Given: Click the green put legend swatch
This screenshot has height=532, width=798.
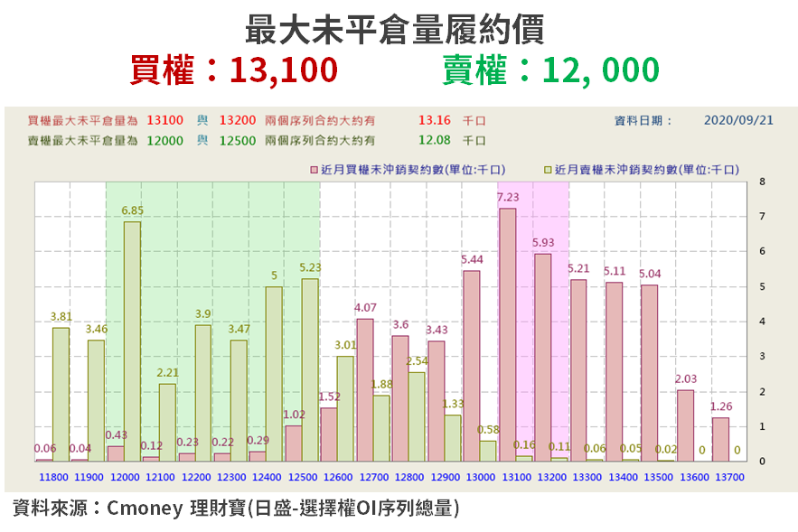Looking at the screenshot, I should [x=548, y=170].
